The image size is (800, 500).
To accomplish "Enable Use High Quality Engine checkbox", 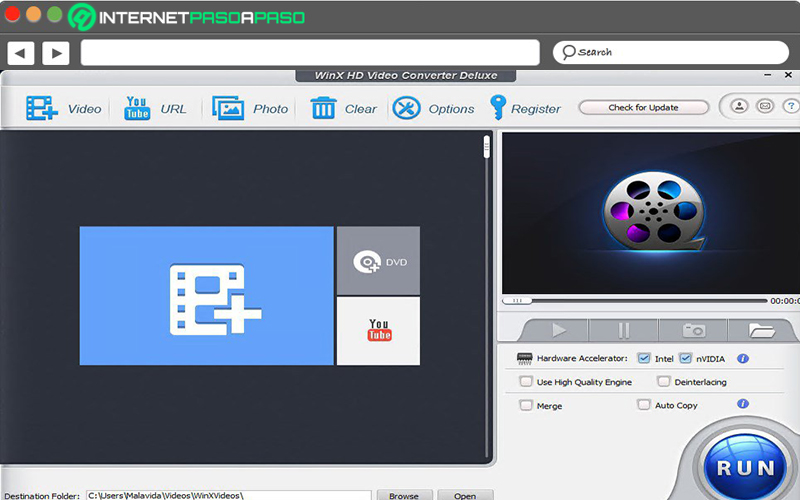I will point(526,381).
